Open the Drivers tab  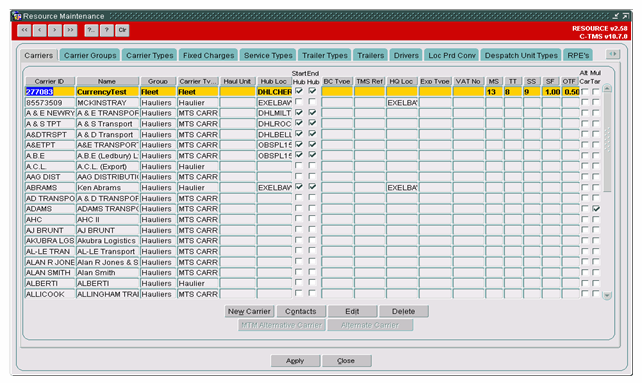406,56
